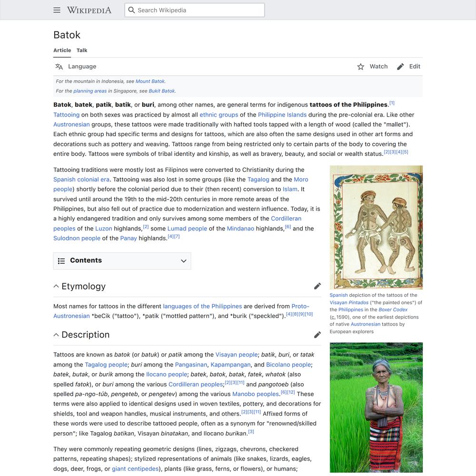
Task: Open the Language selector button
Action: click(76, 67)
